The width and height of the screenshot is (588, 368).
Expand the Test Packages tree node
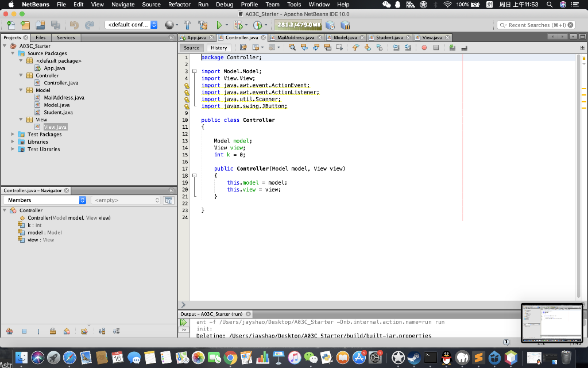14,135
